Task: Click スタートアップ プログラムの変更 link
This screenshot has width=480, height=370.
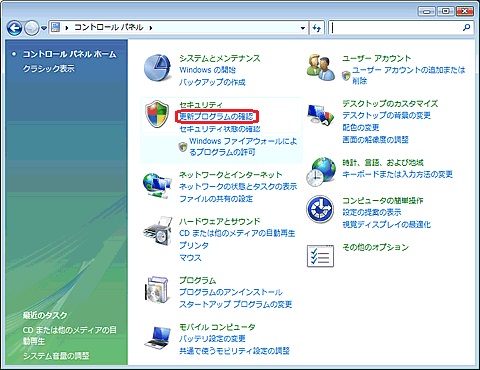Action: 235,304
